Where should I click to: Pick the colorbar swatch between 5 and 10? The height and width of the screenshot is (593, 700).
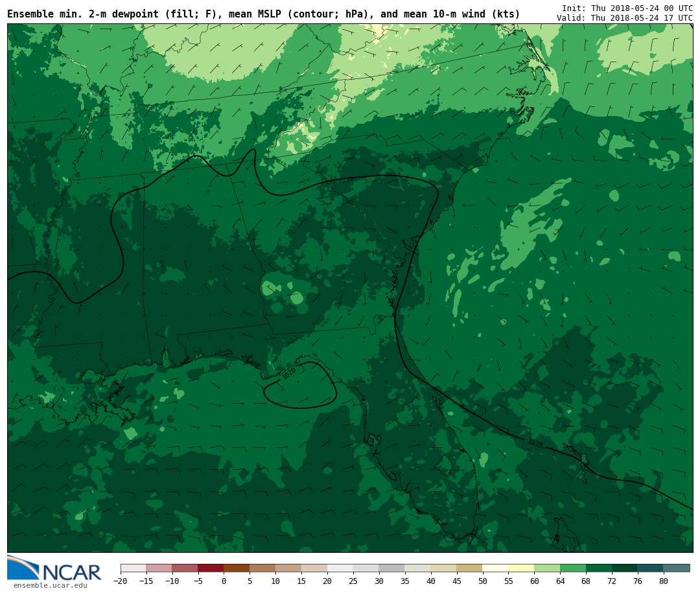(x=262, y=568)
